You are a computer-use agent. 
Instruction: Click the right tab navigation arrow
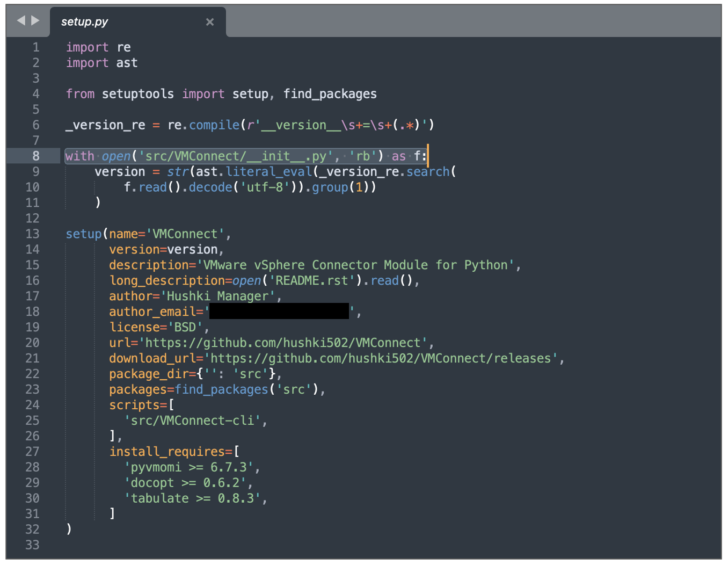pyautogui.click(x=35, y=20)
